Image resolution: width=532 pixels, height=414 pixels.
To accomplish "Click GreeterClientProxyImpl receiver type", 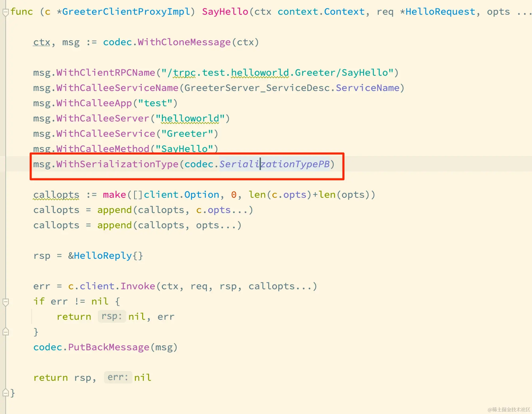I will (x=126, y=12).
